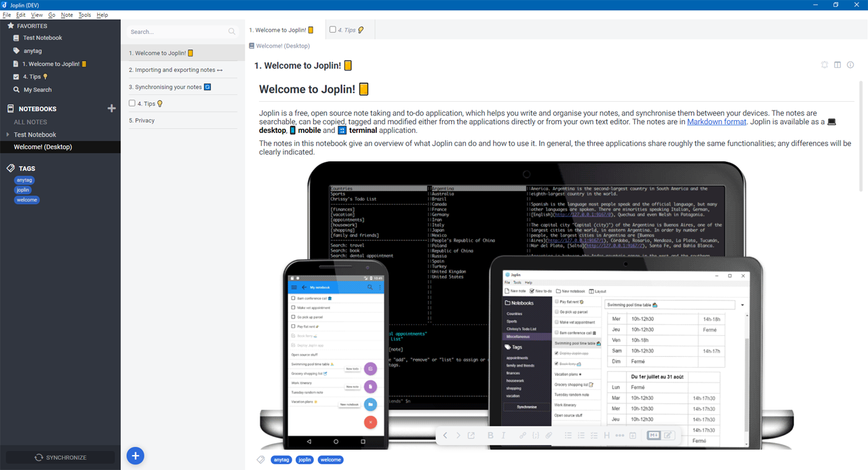868x470 pixels.
Task: Open note in external editor icon
Action: pos(471,435)
